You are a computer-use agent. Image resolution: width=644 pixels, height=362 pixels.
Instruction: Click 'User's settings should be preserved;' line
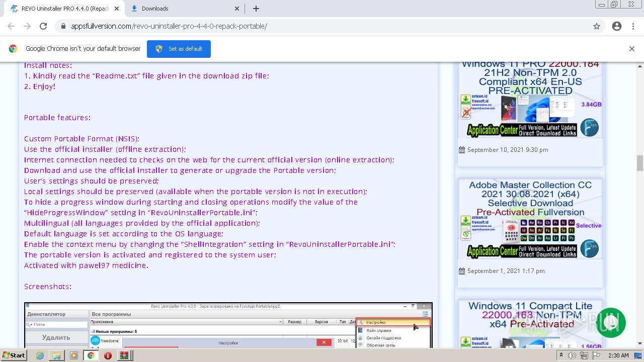click(x=92, y=181)
